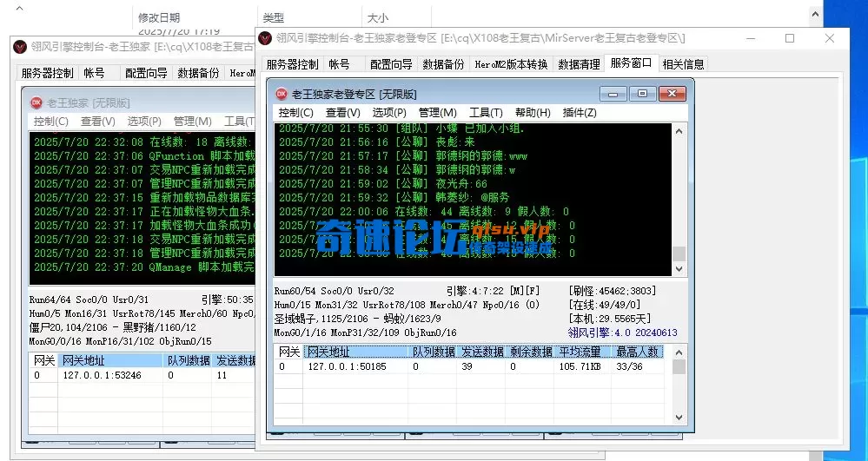This screenshot has width=868, height=461.
Task: Click the 在线数: 44 log line at 22:00:06
Action: click(x=423, y=212)
